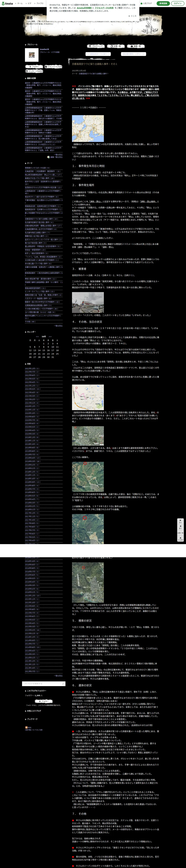Open the ブログトップ tab
This screenshot has height=868, width=186.
(96, 46)
